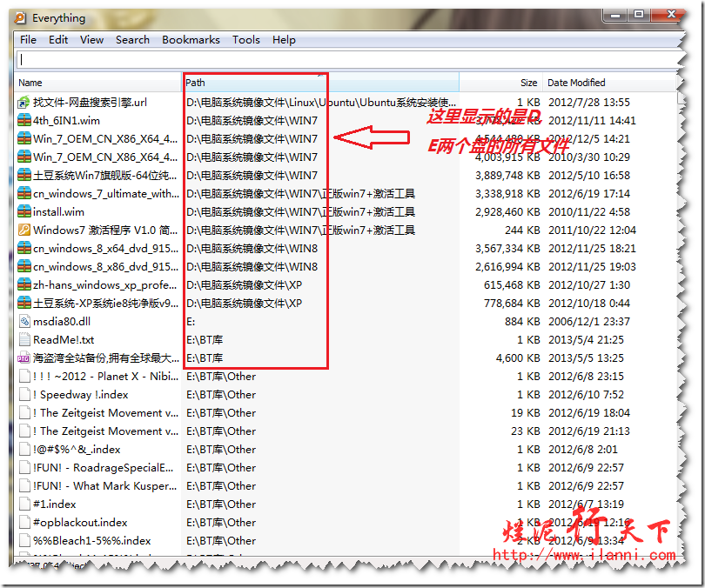Select the msdia80.dll file name
Screen dimensions: 705x588
[x=62, y=322]
